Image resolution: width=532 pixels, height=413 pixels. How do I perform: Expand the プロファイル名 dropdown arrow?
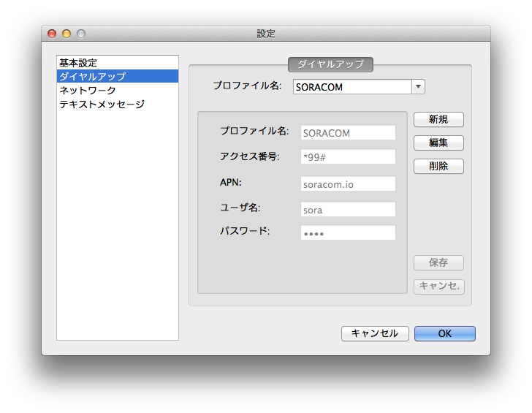[x=418, y=86]
